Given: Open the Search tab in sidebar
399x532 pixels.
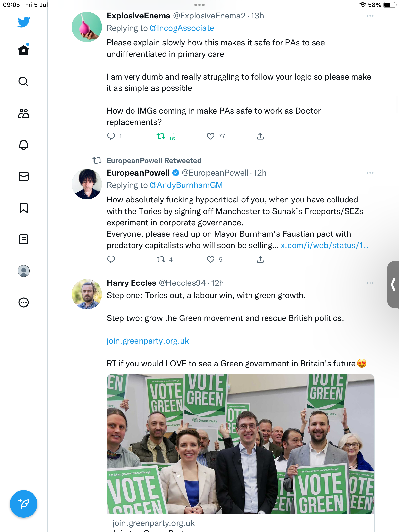Looking at the screenshot, I should point(24,82).
